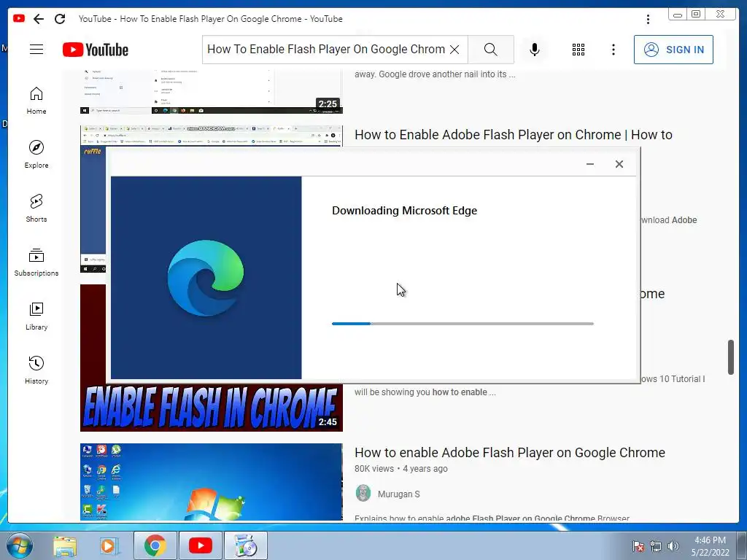Image resolution: width=747 pixels, height=560 pixels.
Task: Open the YouTube hamburger guide menu
Action: click(36, 50)
